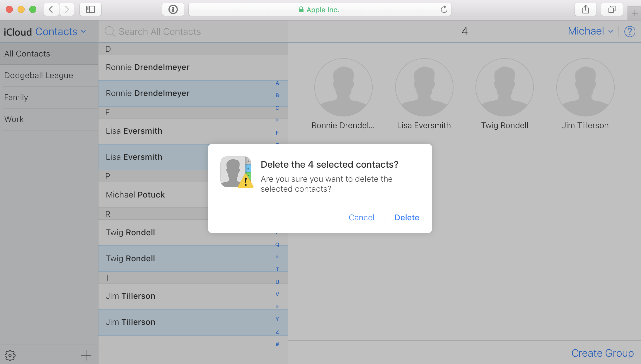Select the unhighlighted Jim Tillerson row
Image resolution: width=641 pixels, height=364 pixels.
point(193,296)
